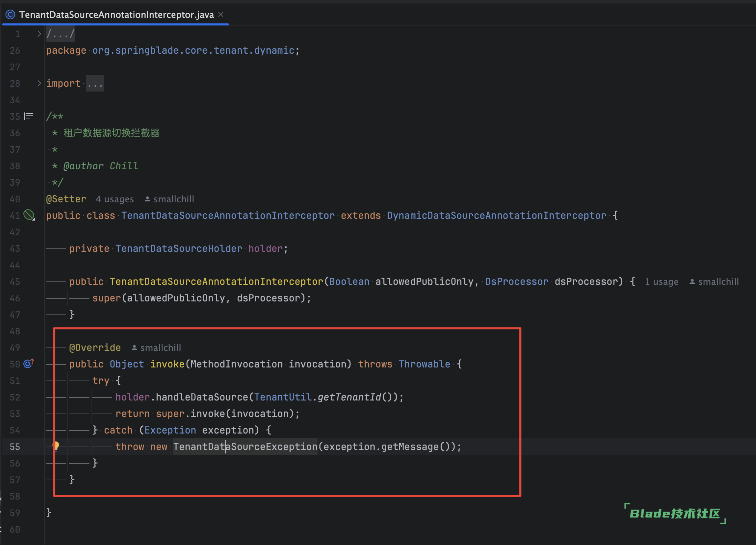Click the invoke method name on line 50
Image resolution: width=756 pixels, height=545 pixels.
tap(168, 364)
